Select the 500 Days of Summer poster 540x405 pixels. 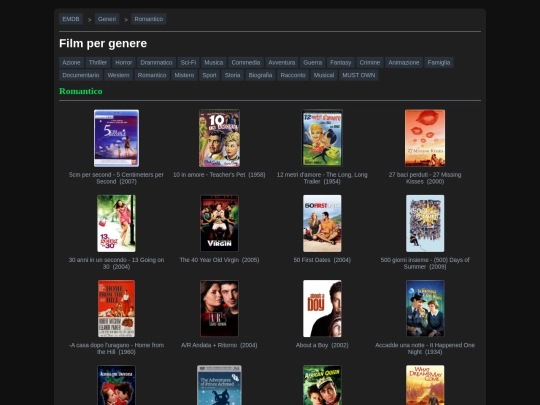click(425, 223)
